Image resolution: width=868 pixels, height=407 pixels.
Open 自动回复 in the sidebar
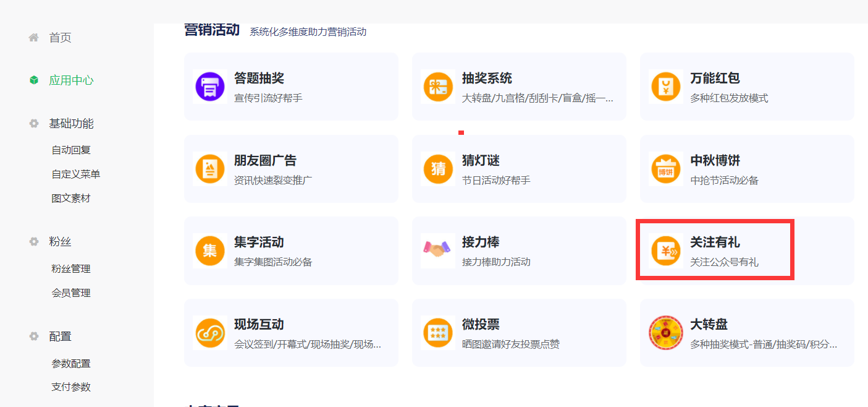pyautogui.click(x=71, y=150)
